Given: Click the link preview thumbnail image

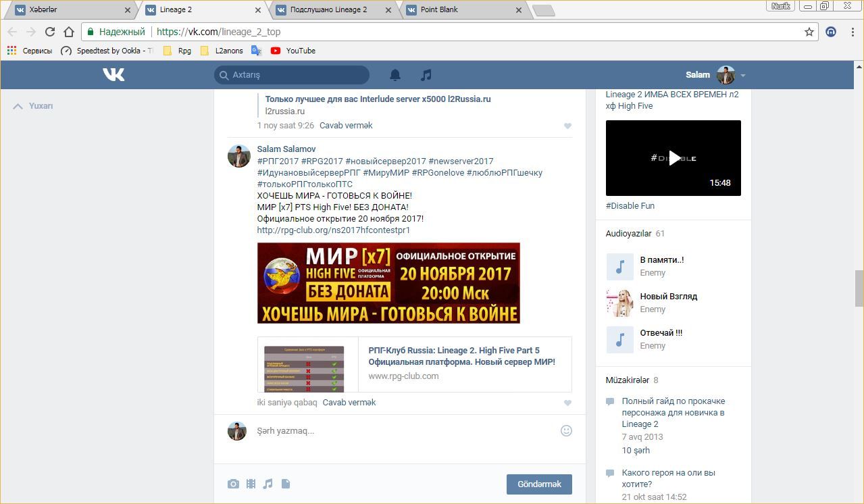Looking at the screenshot, I should pos(304,369).
